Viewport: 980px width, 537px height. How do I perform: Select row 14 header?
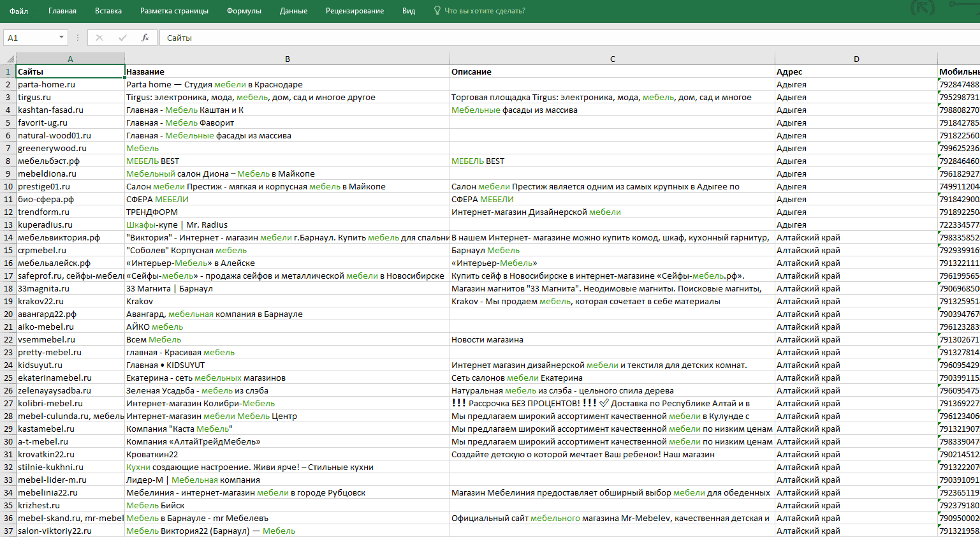[8, 237]
